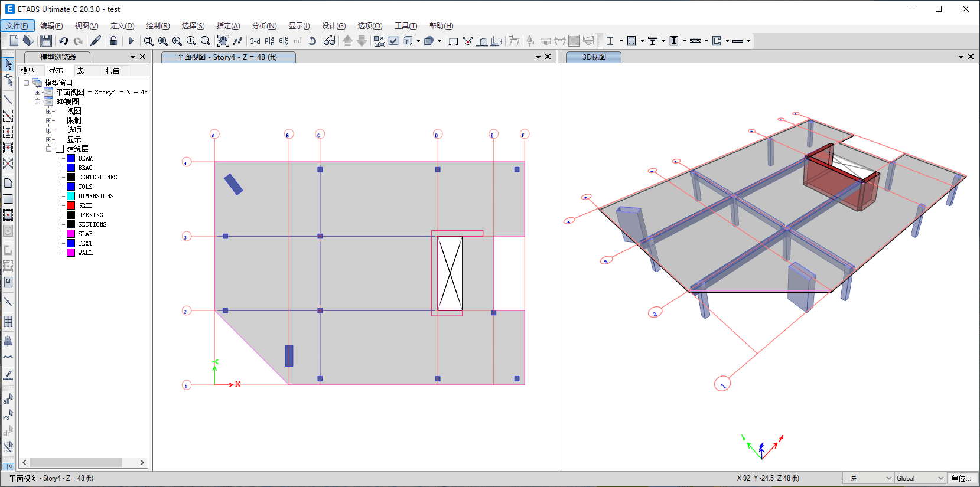Toggle the set display options checkmark icon
Image resolution: width=980 pixels, height=487 pixels.
tap(393, 41)
